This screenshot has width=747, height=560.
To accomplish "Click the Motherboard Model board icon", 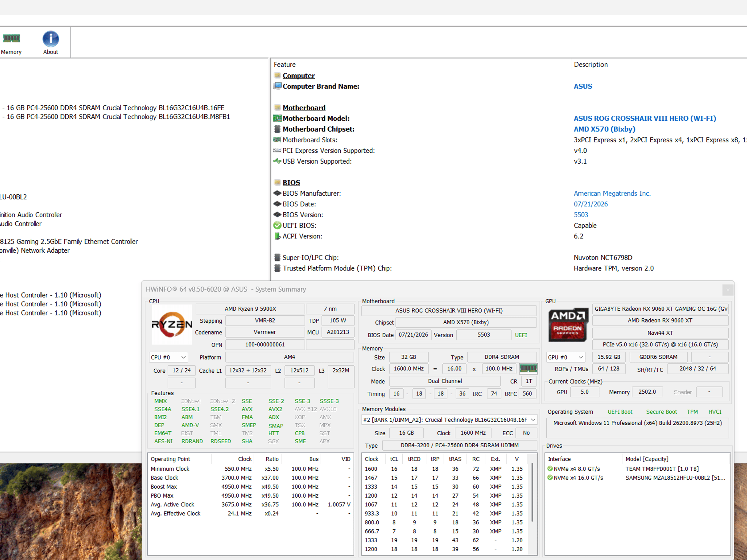I will (277, 118).
